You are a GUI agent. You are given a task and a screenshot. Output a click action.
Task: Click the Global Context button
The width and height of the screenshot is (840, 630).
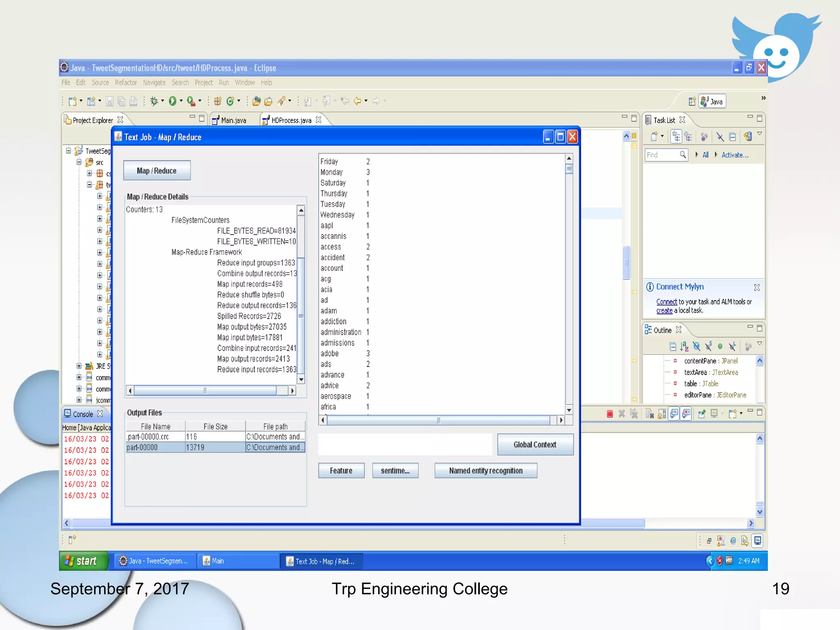535,445
